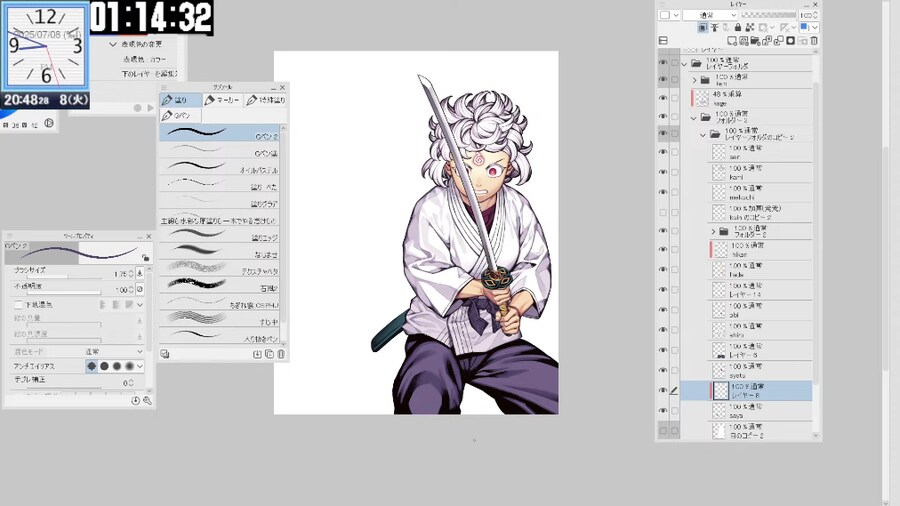900x506 pixels.
Task: Click the delete sub tool trash icon
Action: point(281,354)
